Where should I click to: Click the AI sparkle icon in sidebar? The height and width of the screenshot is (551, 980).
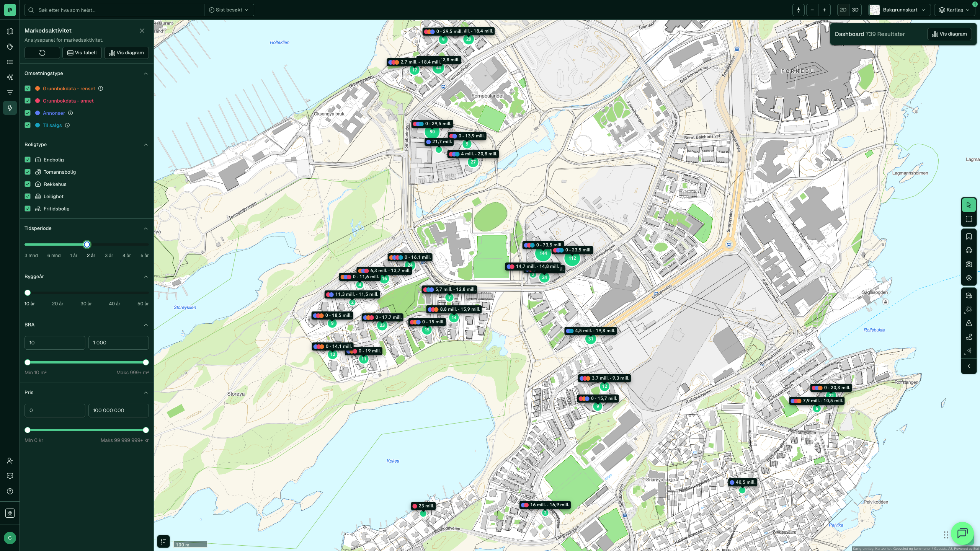click(10, 77)
